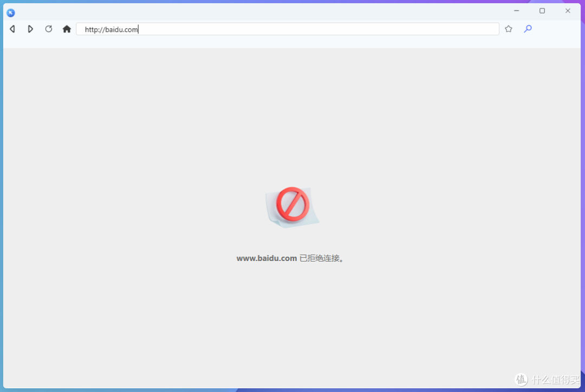
Task: Click the 已拒绝连接 error text
Action: [x=321, y=258]
